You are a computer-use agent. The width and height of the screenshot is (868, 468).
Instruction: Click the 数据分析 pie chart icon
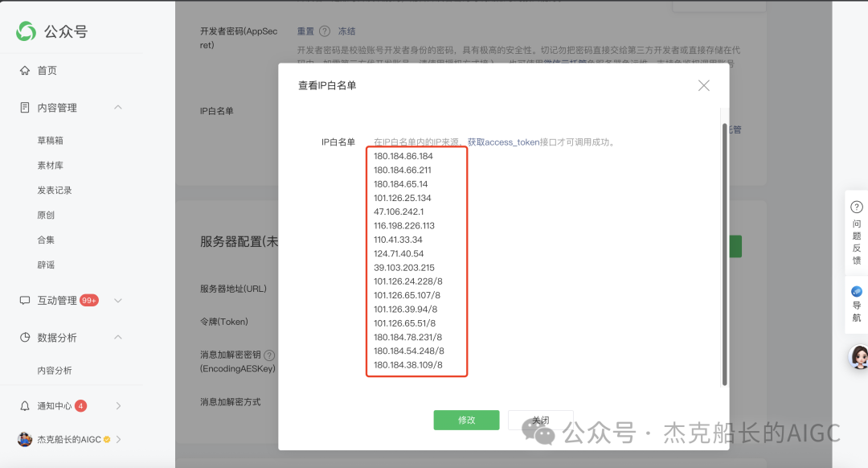24,337
